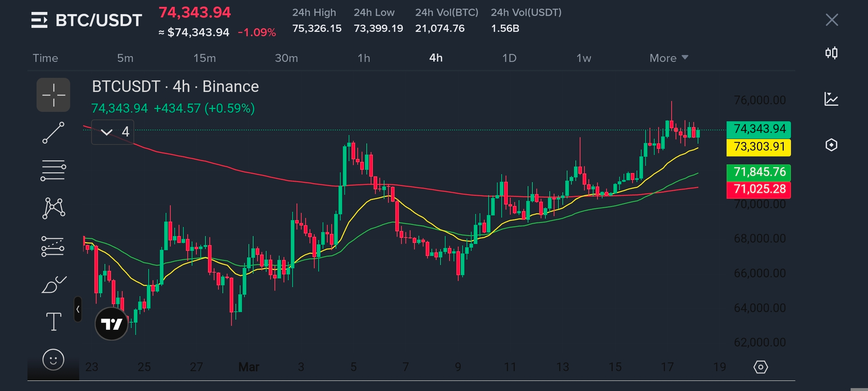The width and height of the screenshot is (868, 391).
Task: Open the emoji sticker picker
Action: (53, 360)
